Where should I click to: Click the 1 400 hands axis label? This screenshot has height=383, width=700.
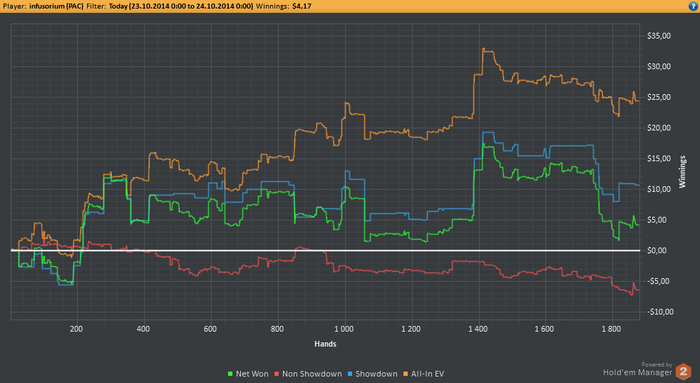click(x=478, y=329)
